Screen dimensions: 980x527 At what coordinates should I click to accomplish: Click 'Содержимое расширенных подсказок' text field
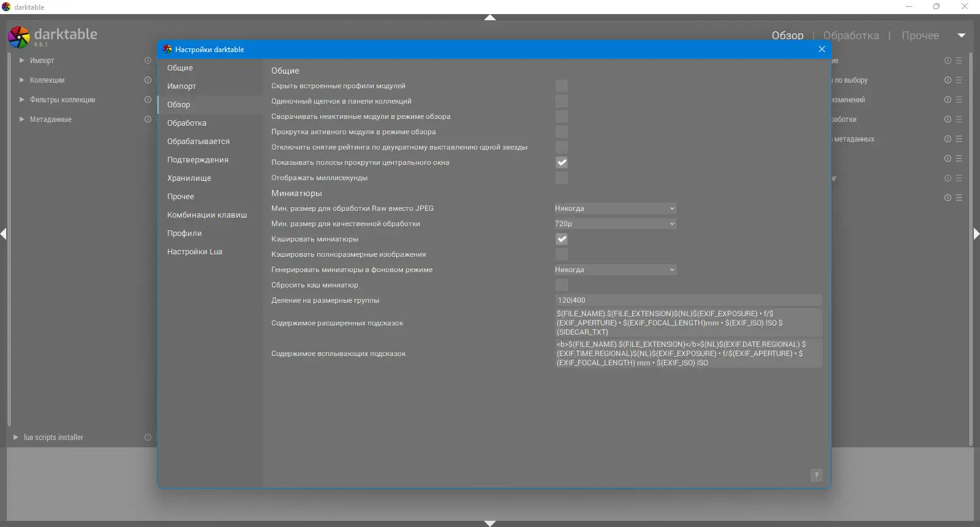pos(688,323)
